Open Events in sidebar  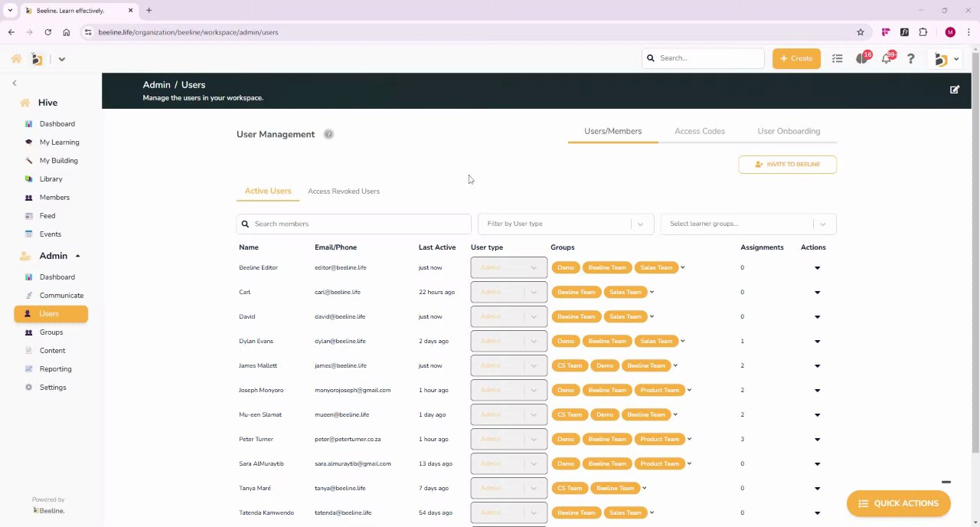[50, 234]
